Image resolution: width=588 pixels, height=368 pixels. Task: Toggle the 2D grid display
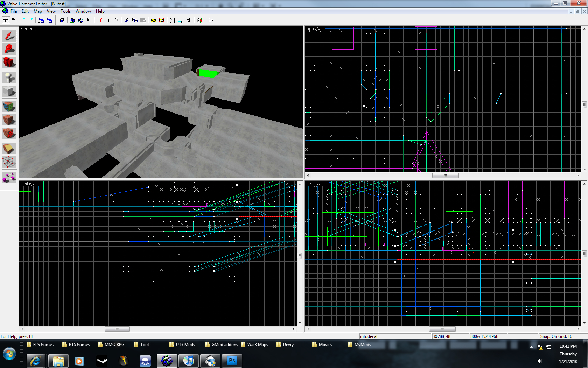click(6, 20)
